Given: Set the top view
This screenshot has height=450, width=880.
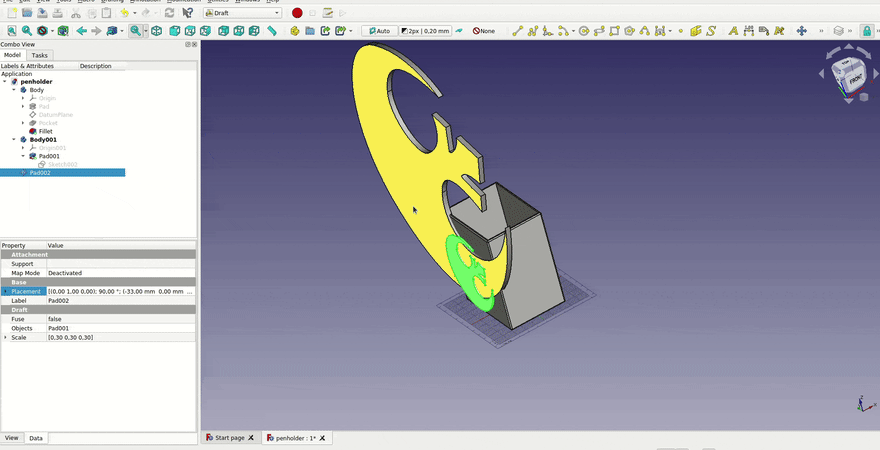Looking at the screenshot, I should point(190,31).
